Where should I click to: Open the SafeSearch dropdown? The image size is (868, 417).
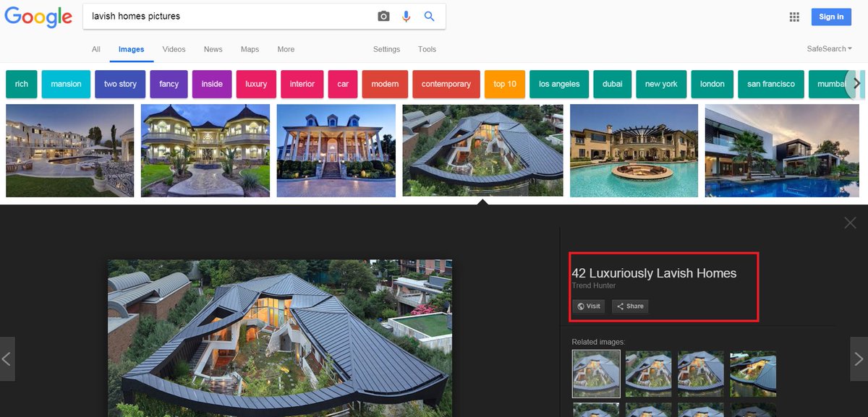coord(829,48)
